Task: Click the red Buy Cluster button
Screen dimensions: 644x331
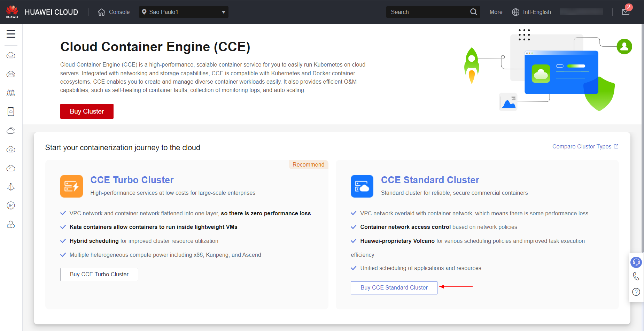Action: point(87,111)
